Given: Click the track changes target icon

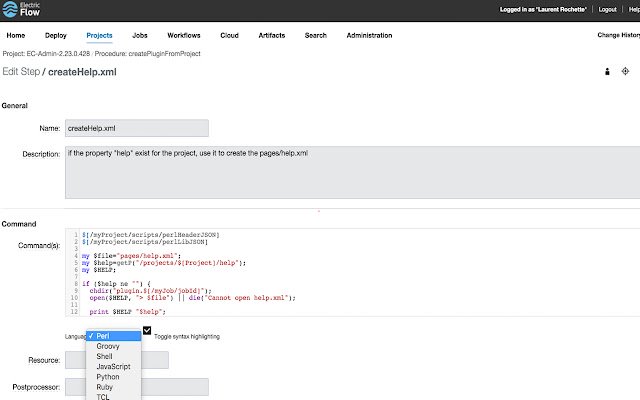Looking at the screenshot, I should pyautogui.click(x=625, y=71).
